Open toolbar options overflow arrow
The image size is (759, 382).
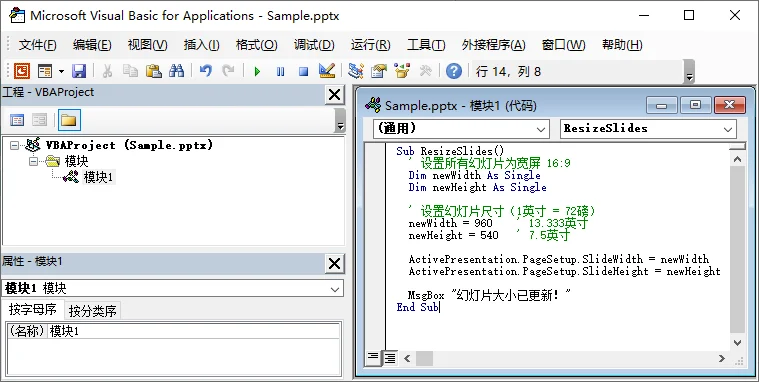(x=689, y=72)
